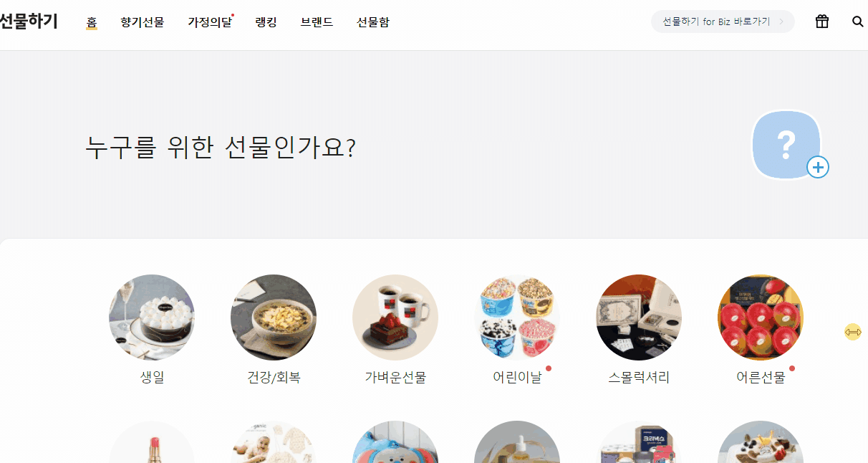Open the 랭킹 page
The image size is (868, 463).
click(266, 22)
